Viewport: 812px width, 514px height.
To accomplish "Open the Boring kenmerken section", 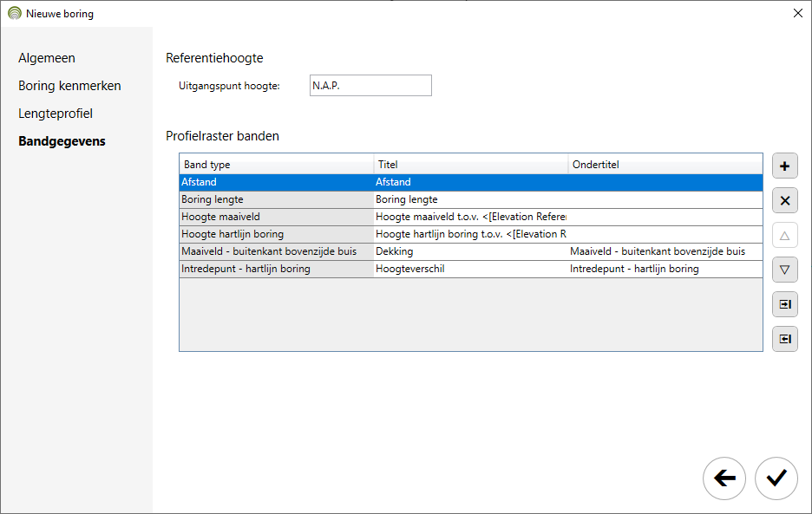I will click(x=69, y=86).
